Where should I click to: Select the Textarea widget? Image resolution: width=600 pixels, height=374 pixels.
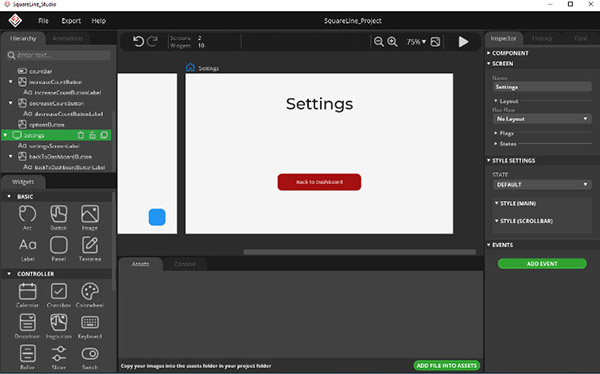pyautogui.click(x=90, y=249)
